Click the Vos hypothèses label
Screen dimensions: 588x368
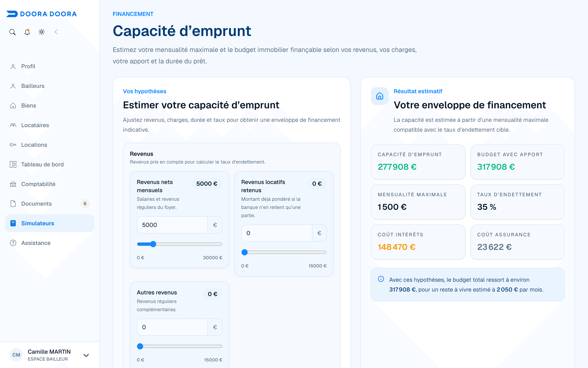point(145,91)
